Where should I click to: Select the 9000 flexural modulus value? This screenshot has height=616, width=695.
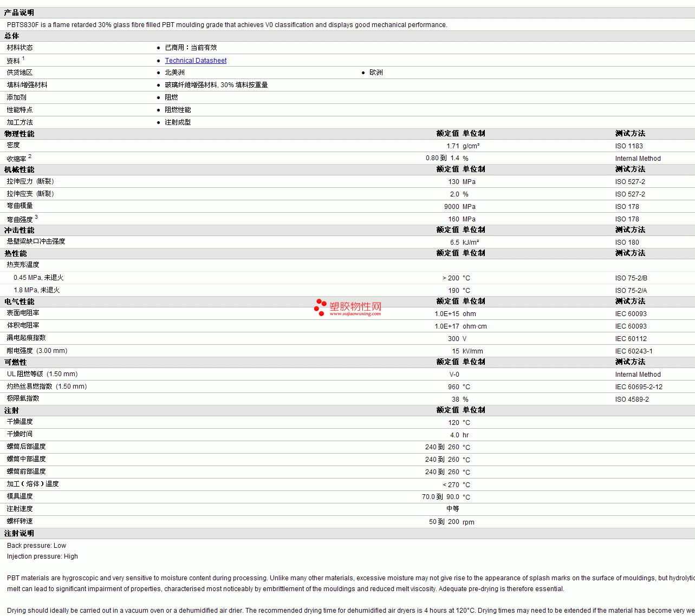pos(452,207)
